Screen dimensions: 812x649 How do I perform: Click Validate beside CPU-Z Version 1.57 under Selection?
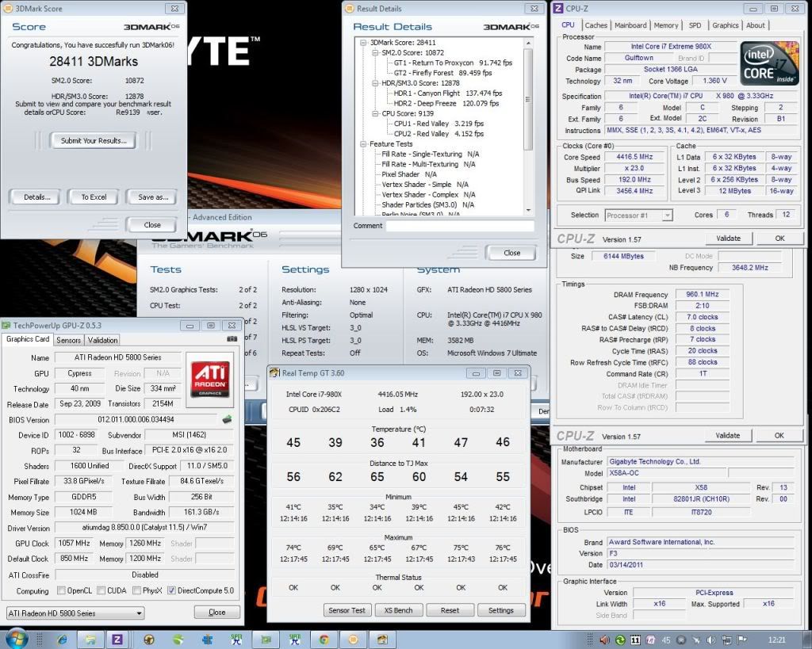[728, 238]
